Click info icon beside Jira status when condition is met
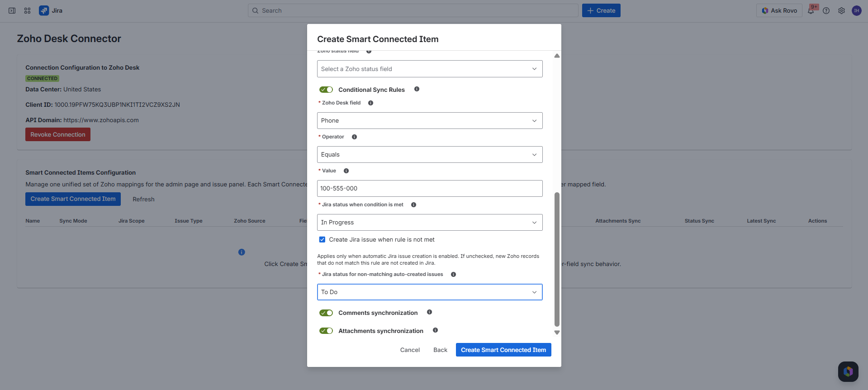Viewport: 868px width, 390px height. pyautogui.click(x=413, y=205)
